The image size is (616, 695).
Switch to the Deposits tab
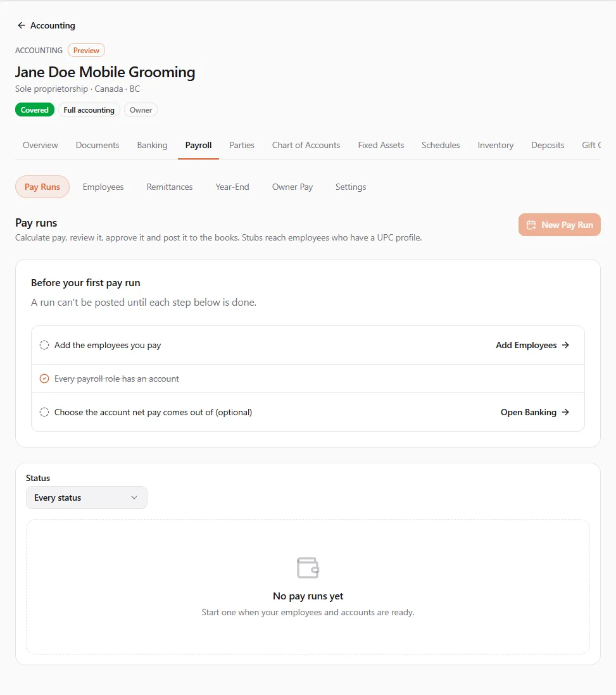click(548, 146)
